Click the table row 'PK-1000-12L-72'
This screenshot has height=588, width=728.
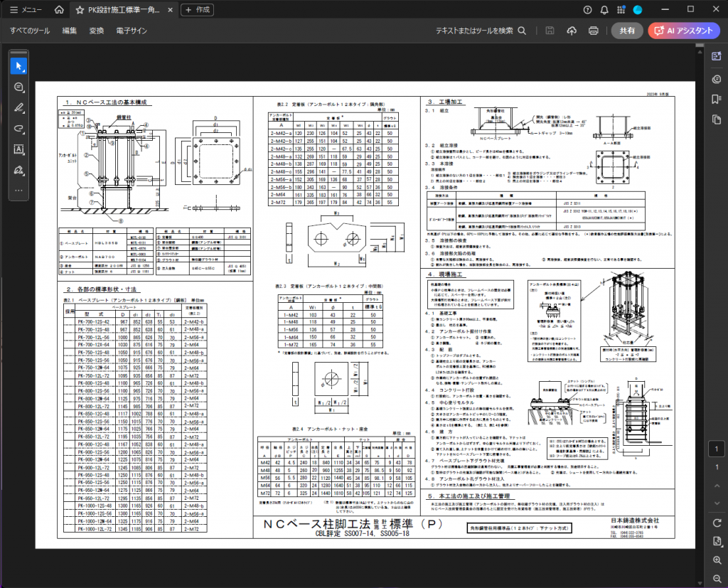tap(135, 529)
